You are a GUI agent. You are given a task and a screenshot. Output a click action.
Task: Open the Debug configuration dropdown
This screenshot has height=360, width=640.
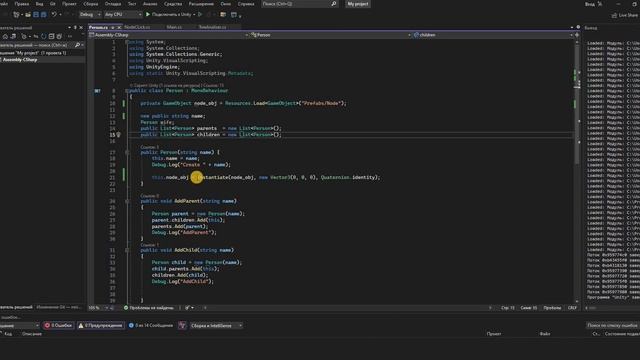(90, 14)
